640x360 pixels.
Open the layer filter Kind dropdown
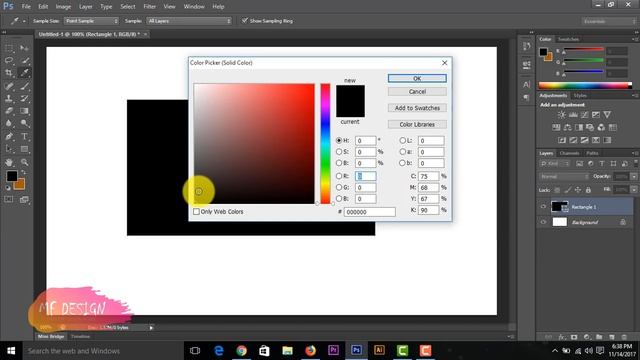555,164
